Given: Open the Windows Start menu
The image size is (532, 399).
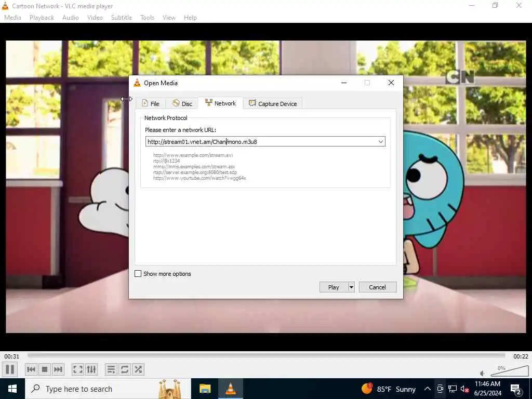Looking at the screenshot, I should 12,389.
